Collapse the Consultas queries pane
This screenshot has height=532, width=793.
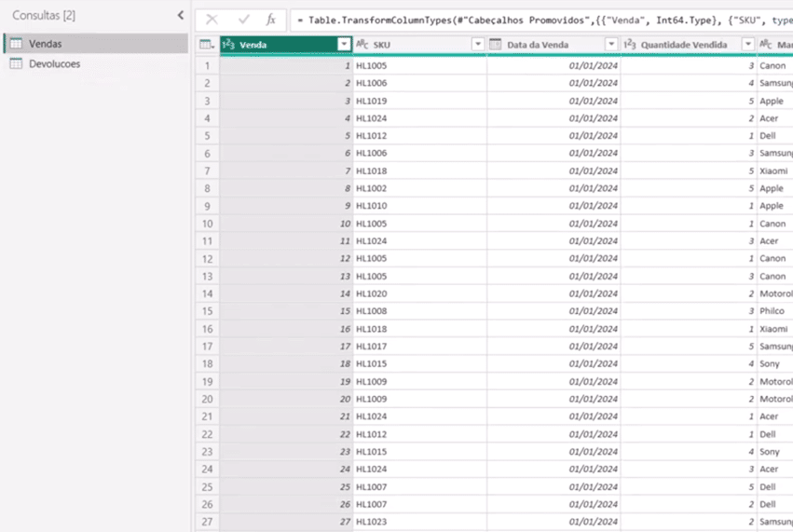tap(181, 15)
